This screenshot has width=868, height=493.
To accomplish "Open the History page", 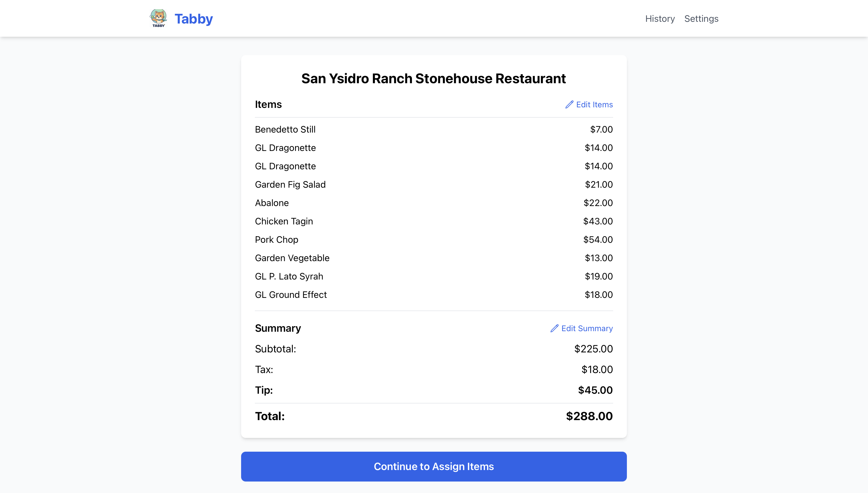I will [660, 19].
